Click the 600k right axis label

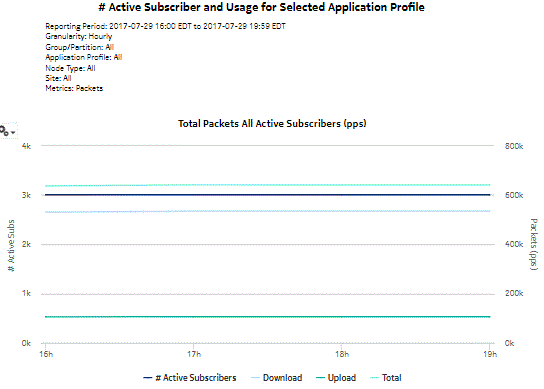(x=514, y=195)
